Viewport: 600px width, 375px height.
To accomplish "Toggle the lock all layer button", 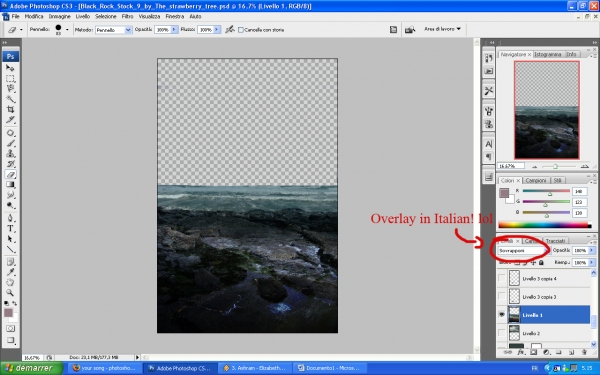I will pos(541,262).
